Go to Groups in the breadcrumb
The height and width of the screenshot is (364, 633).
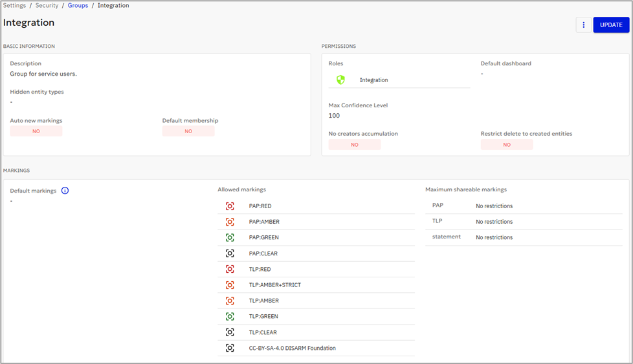click(x=78, y=5)
